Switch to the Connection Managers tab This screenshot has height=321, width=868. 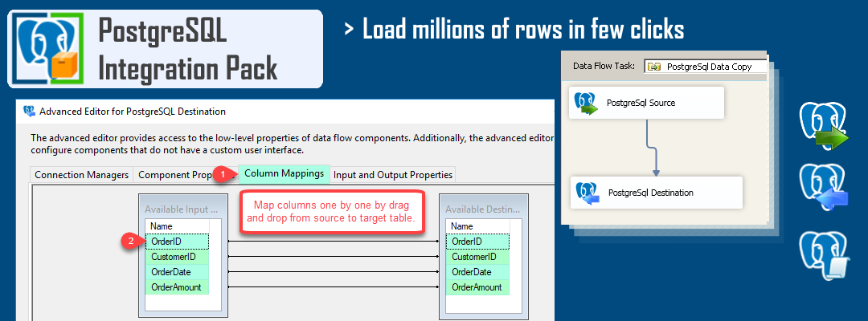(81, 174)
